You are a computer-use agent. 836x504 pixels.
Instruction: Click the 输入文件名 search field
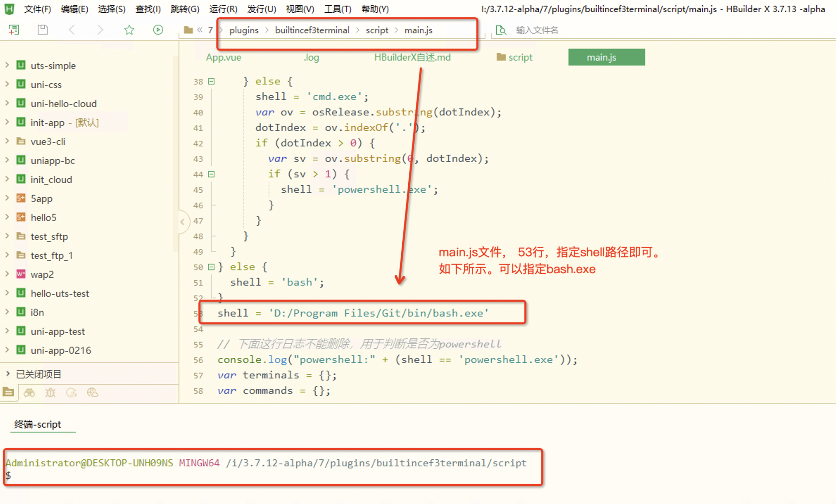tap(536, 30)
